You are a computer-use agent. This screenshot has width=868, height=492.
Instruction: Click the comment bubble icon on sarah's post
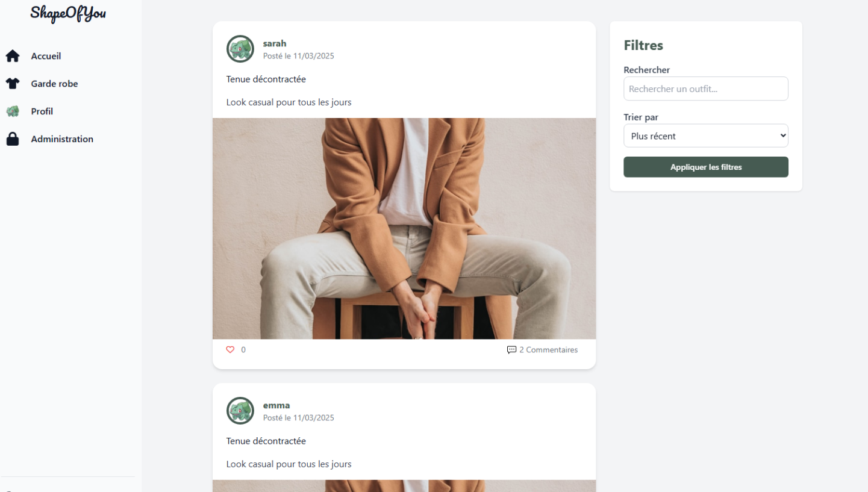pos(511,350)
